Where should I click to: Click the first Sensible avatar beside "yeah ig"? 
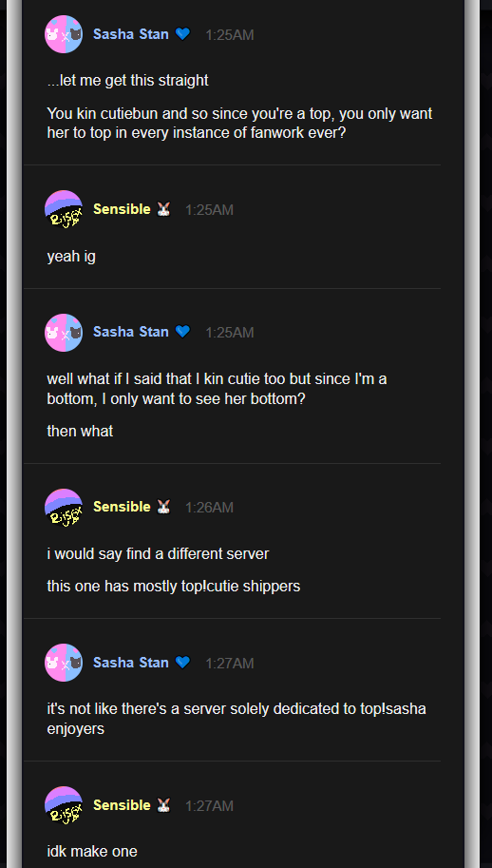point(64,209)
